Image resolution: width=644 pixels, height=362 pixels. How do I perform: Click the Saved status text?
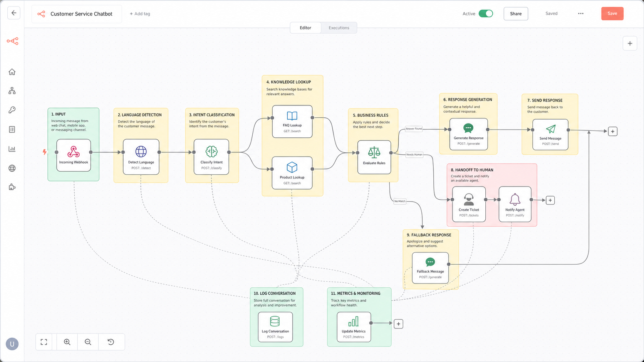click(552, 13)
